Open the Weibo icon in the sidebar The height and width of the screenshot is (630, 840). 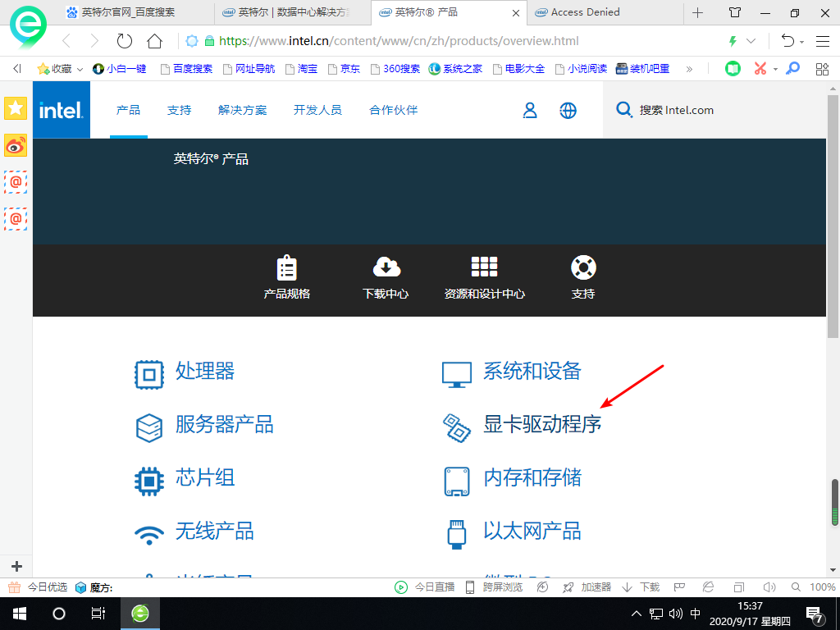coord(16,145)
